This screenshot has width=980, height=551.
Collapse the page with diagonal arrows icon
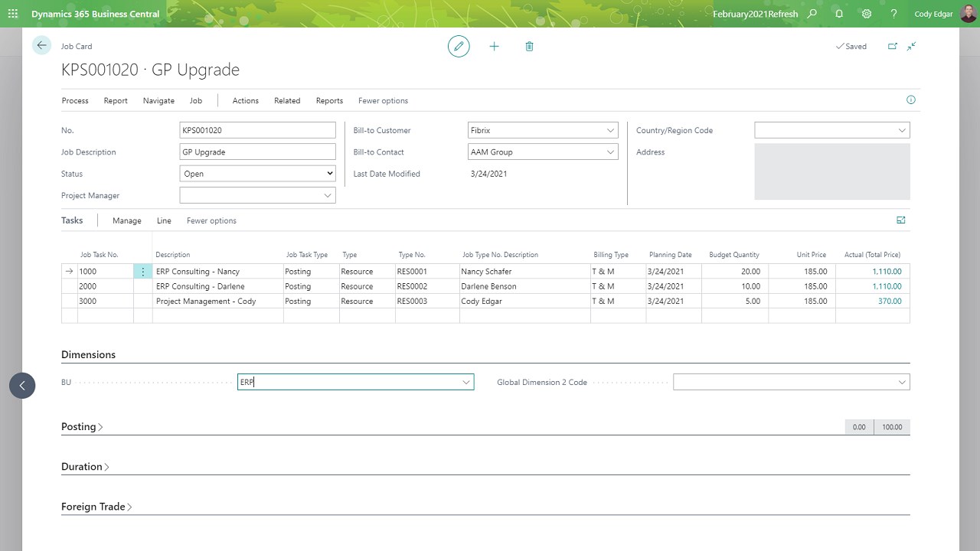click(911, 47)
